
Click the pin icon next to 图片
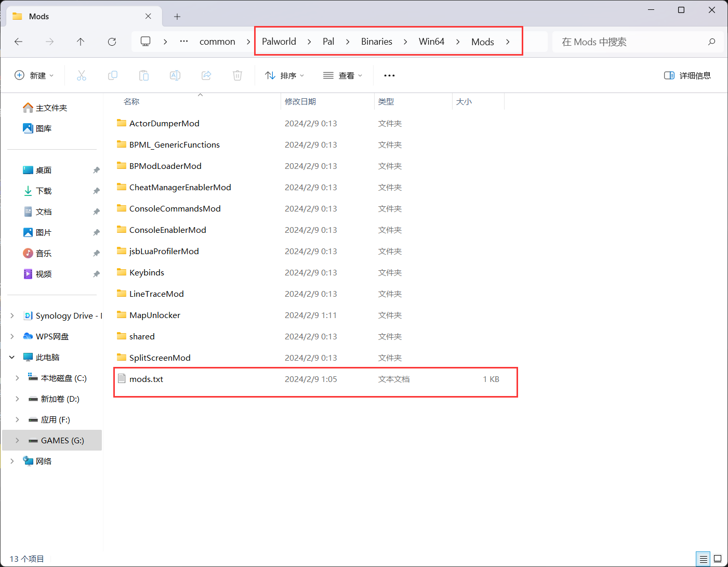[x=96, y=232]
